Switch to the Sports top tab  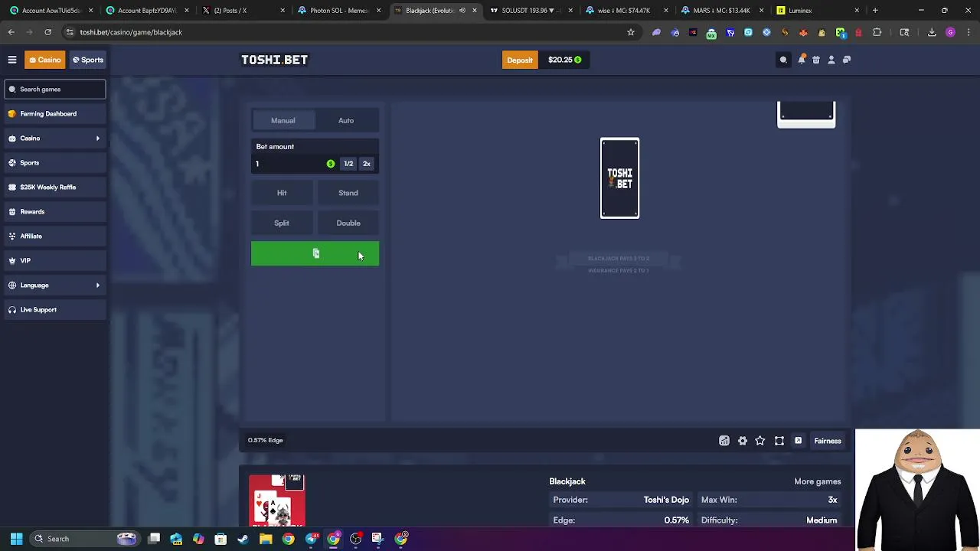coord(87,60)
